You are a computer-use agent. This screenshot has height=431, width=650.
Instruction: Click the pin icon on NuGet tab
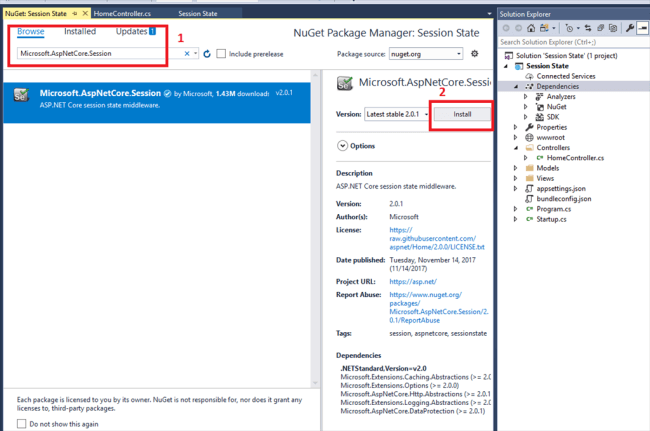coord(75,14)
